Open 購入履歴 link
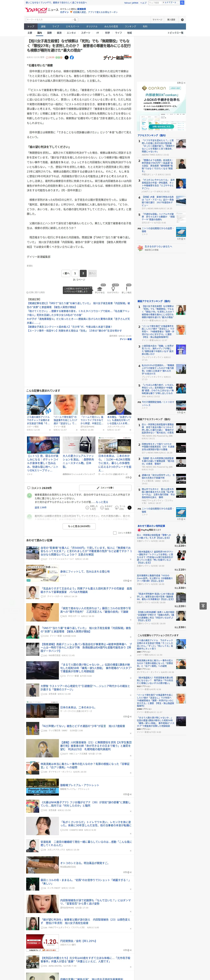210x980 pixels. 171,20
